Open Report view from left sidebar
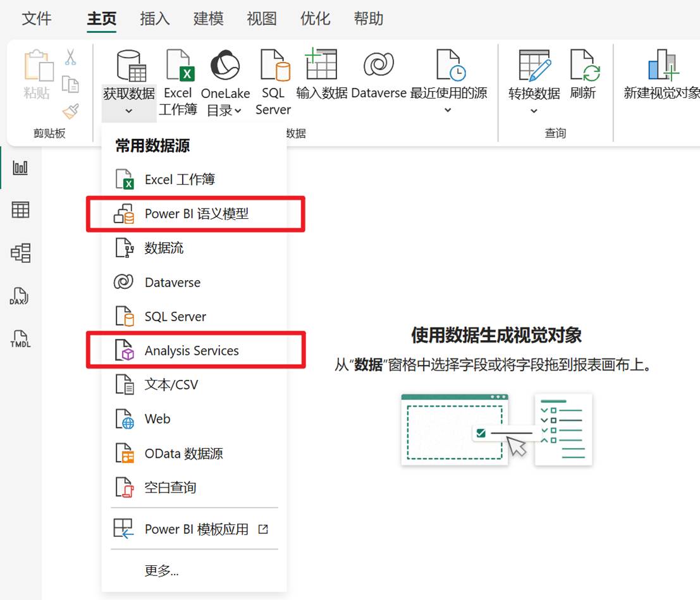Screen dimensions: 700x600 coord(20,168)
